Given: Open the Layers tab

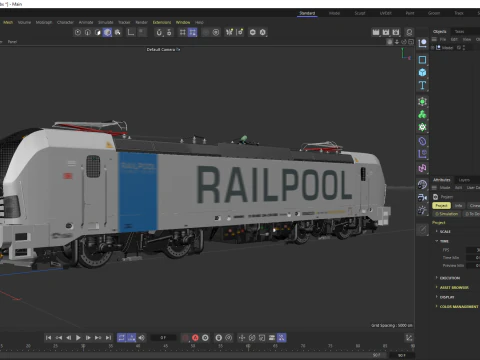Looking at the screenshot, I should [464, 180].
